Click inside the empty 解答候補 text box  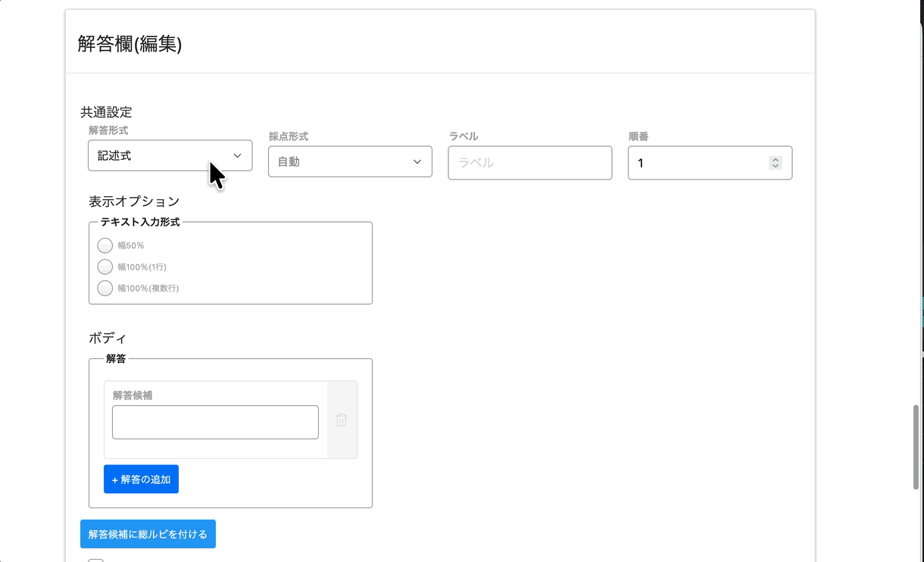click(x=215, y=422)
